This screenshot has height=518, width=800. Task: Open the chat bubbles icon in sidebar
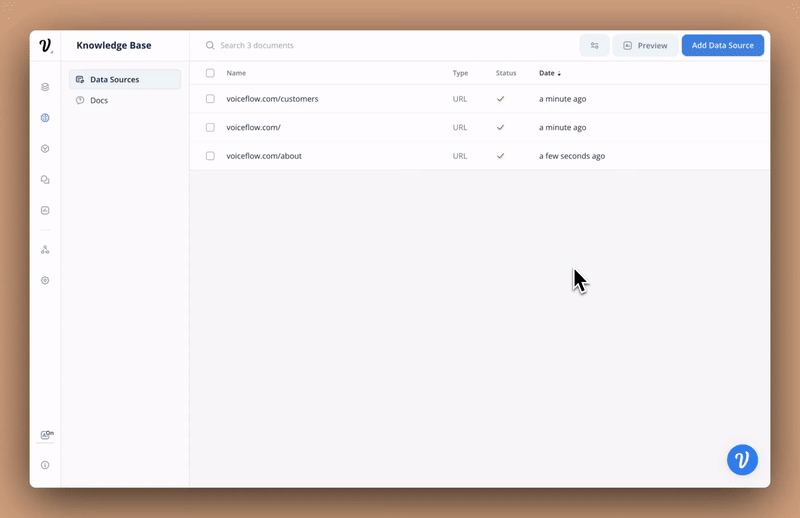pyautogui.click(x=45, y=180)
